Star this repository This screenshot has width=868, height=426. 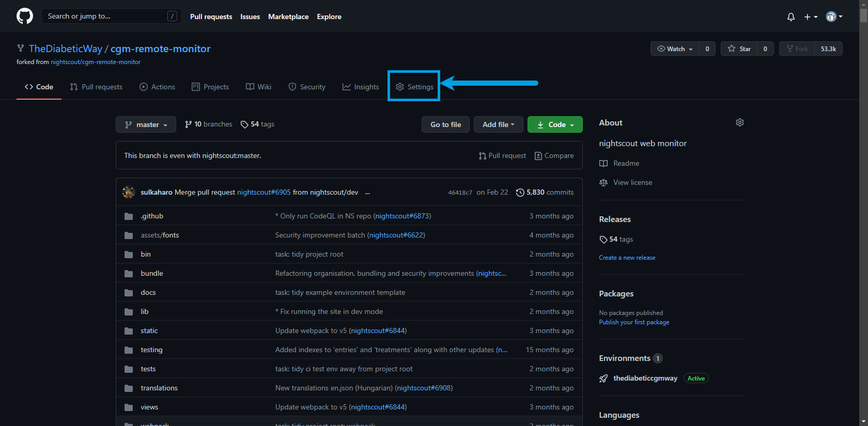click(739, 49)
